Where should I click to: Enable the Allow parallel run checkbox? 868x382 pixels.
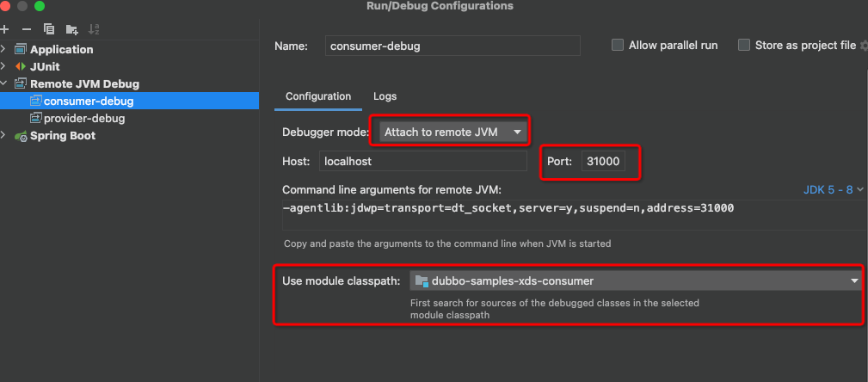click(x=618, y=46)
